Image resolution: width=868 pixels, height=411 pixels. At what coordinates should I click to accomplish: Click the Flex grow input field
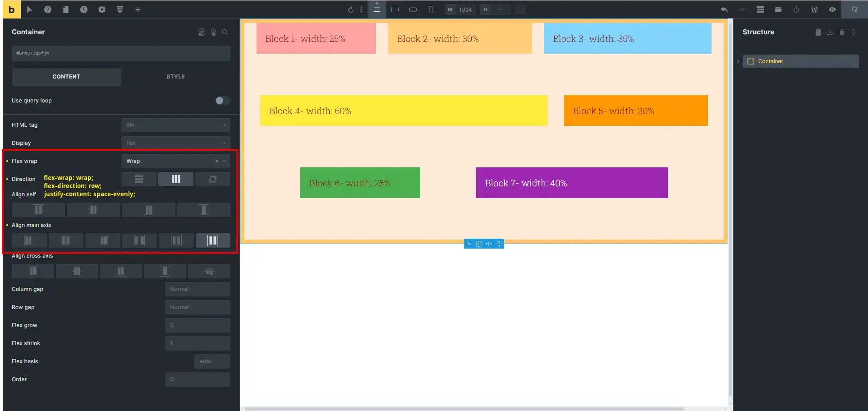point(197,325)
